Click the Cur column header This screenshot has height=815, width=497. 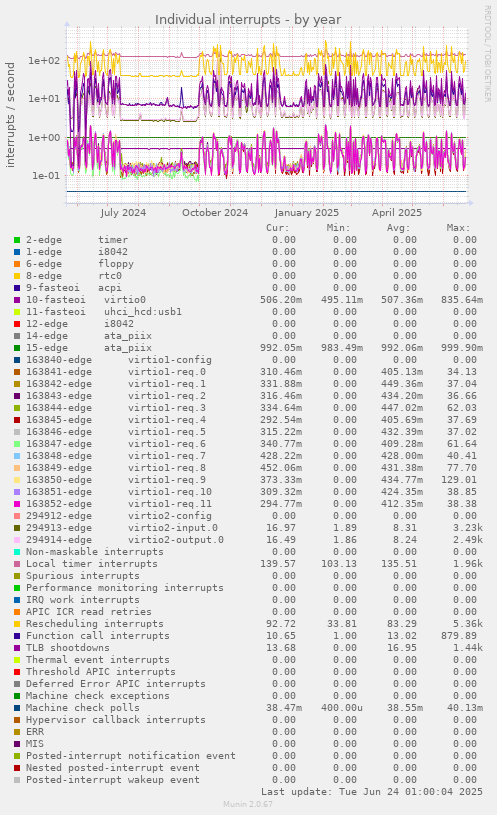coord(278,228)
